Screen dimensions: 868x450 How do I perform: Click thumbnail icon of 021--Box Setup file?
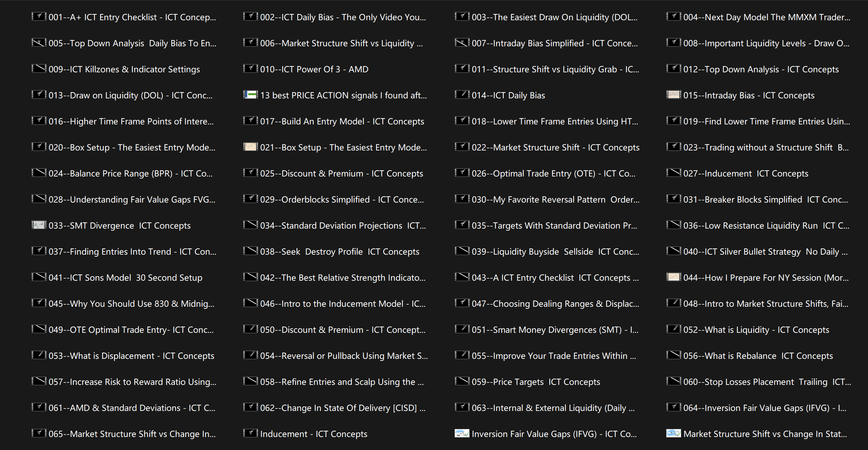point(250,147)
